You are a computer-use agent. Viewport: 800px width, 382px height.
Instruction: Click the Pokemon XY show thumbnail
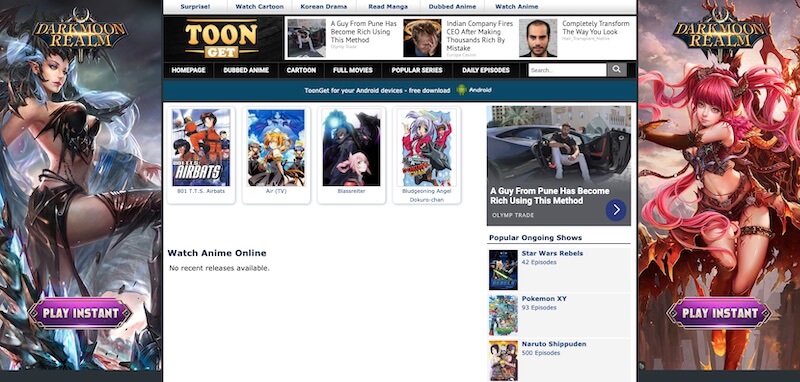coord(503,315)
